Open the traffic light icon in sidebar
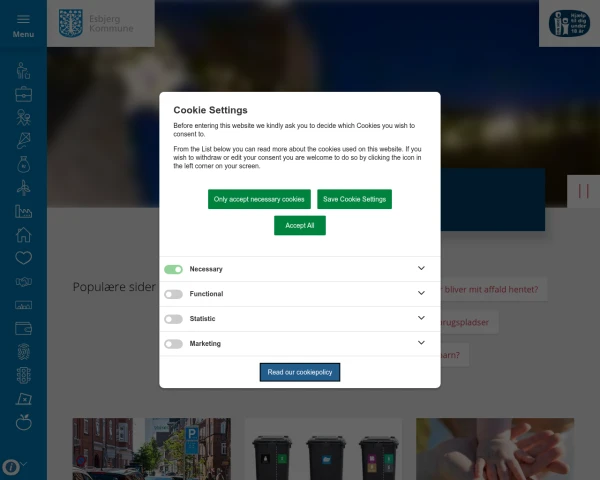 click(x=23, y=376)
